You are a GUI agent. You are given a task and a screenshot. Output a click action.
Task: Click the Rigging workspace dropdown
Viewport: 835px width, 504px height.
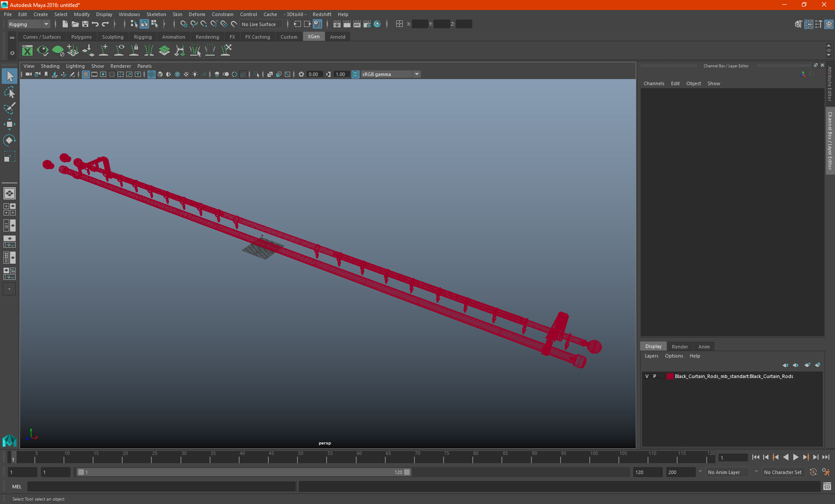point(27,24)
